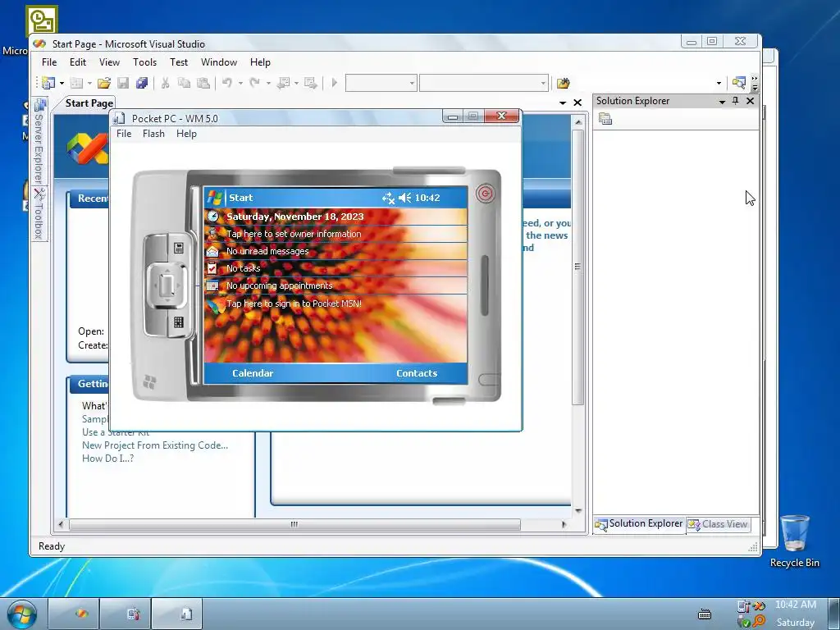Select the Solution Explorer bottom tab
This screenshot has height=630, width=840.
(639, 523)
